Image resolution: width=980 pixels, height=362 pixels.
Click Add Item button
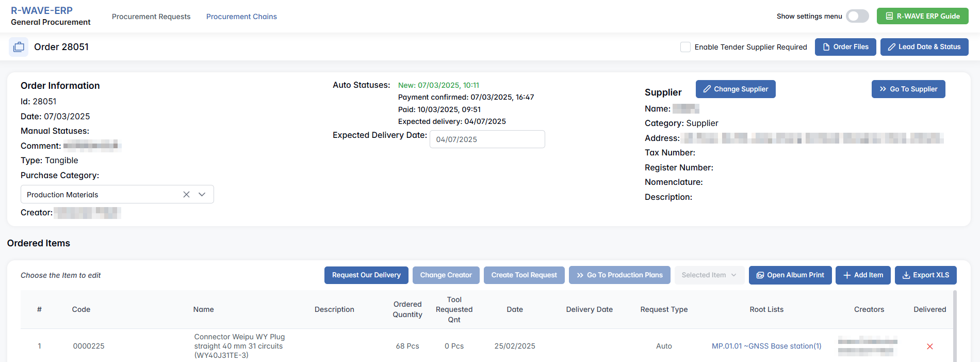tap(863, 275)
